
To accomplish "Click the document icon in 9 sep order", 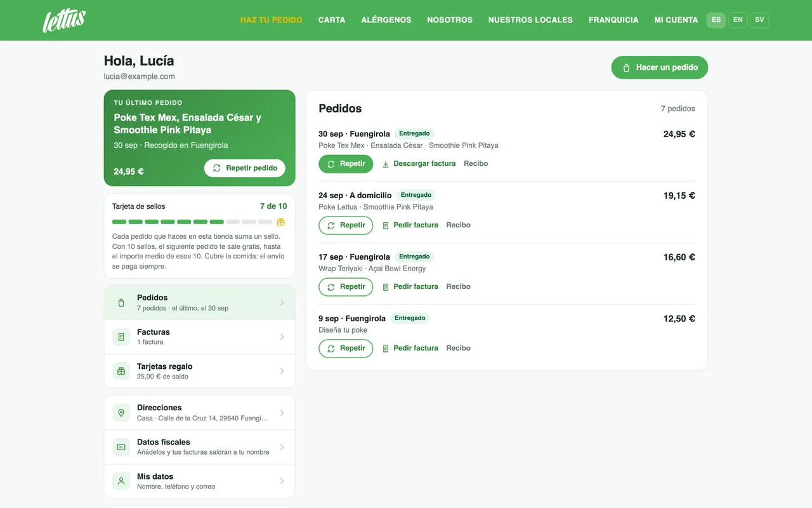I will [386, 349].
